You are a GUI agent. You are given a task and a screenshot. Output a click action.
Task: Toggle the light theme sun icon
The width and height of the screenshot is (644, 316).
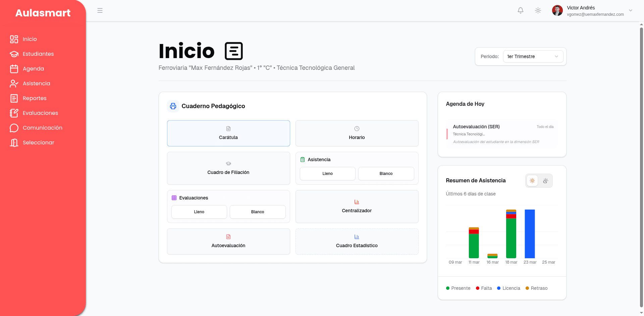tap(538, 10)
